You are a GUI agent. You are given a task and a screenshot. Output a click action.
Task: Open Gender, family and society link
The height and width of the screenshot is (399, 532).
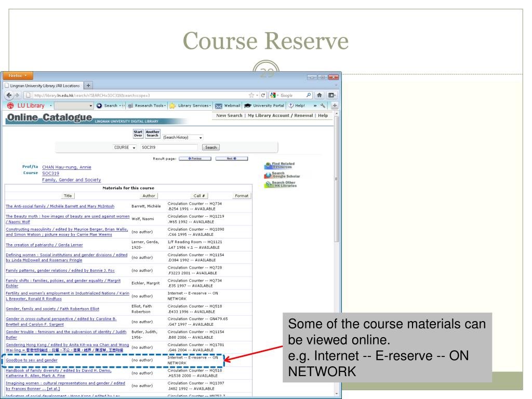(52, 309)
